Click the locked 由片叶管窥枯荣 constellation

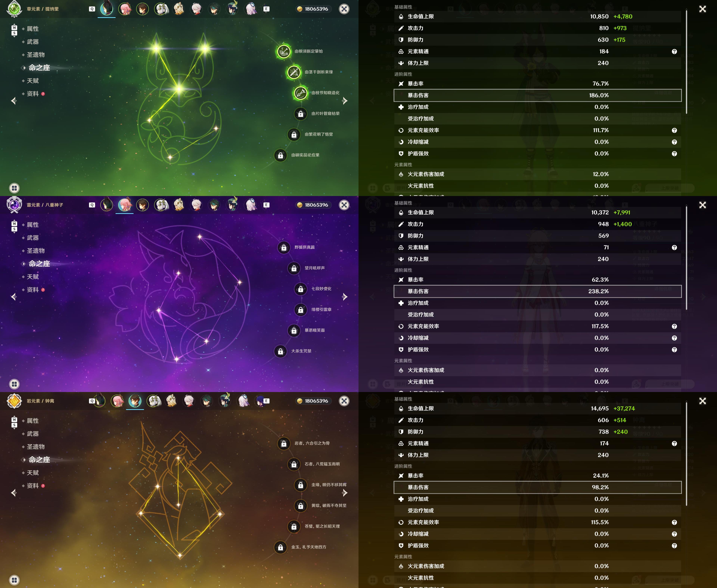tap(301, 114)
